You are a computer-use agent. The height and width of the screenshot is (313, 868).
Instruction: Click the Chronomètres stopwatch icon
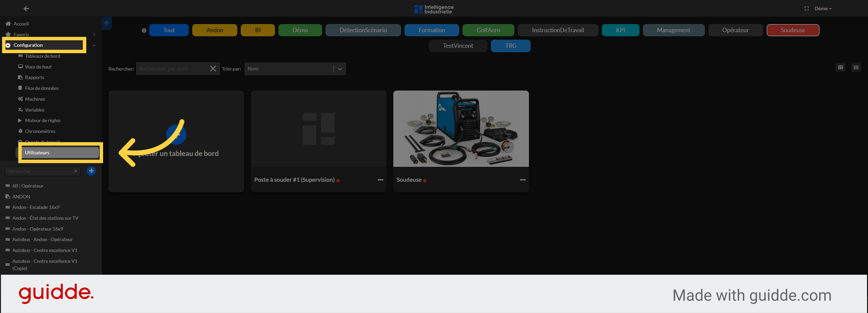click(x=20, y=131)
